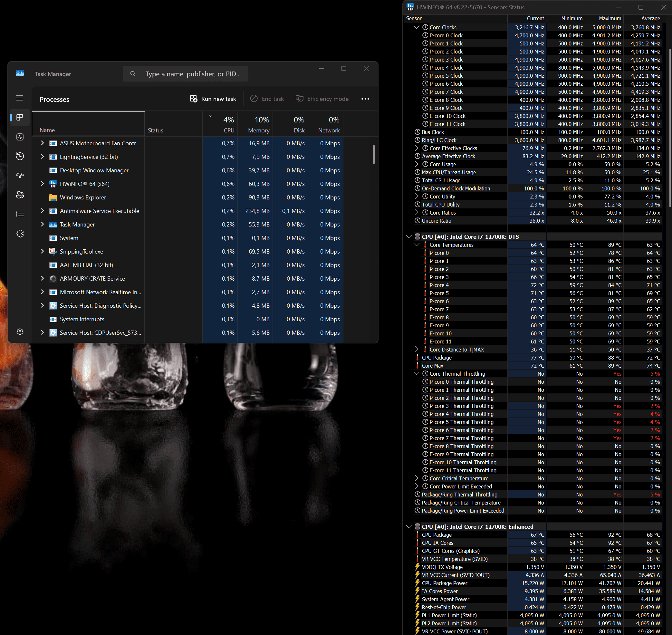The width and height of the screenshot is (672, 635).
Task: Open Startup apps icon in sidebar
Action: click(20, 175)
